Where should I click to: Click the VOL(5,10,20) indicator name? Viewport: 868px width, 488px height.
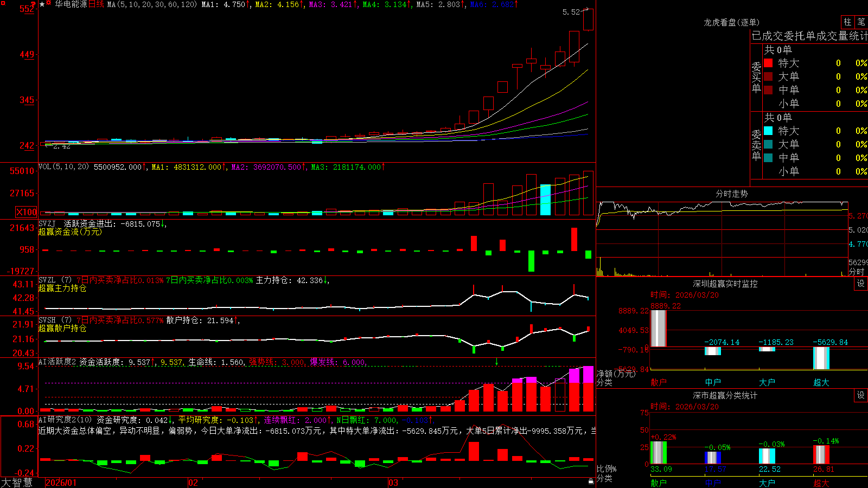pyautogui.click(x=63, y=166)
